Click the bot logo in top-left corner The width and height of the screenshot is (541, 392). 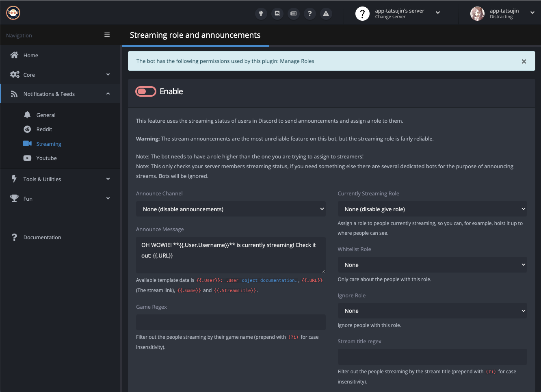[13, 13]
